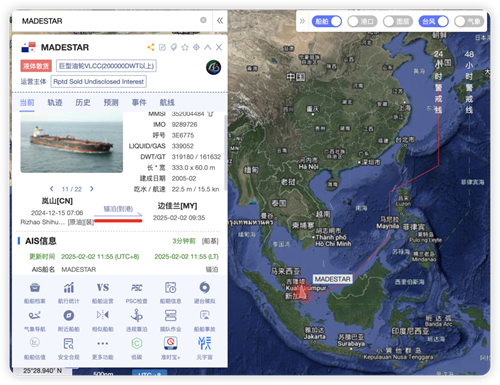
Task: Go to next ship photo arrow
Action: (x=92, y=189)
